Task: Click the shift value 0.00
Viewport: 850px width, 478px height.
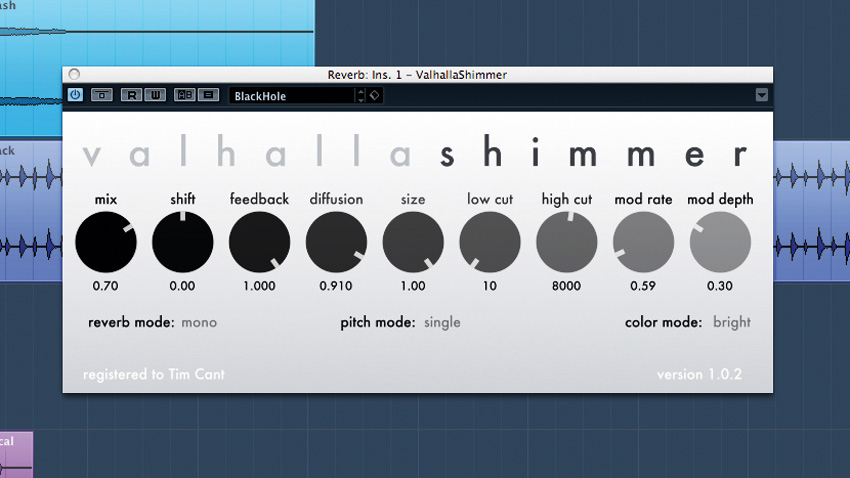Action: pos(182,286)
